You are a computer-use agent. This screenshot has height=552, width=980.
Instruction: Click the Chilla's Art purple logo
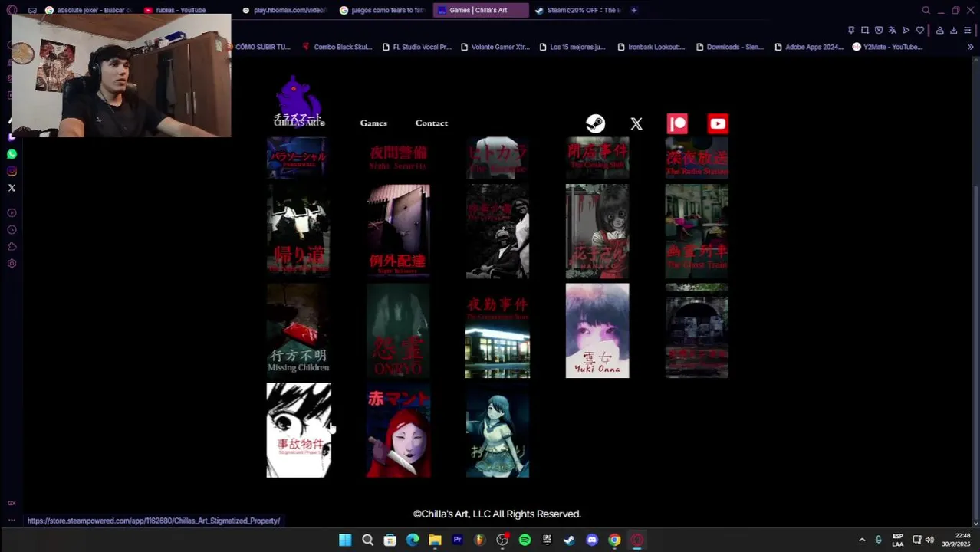(299, 102)
